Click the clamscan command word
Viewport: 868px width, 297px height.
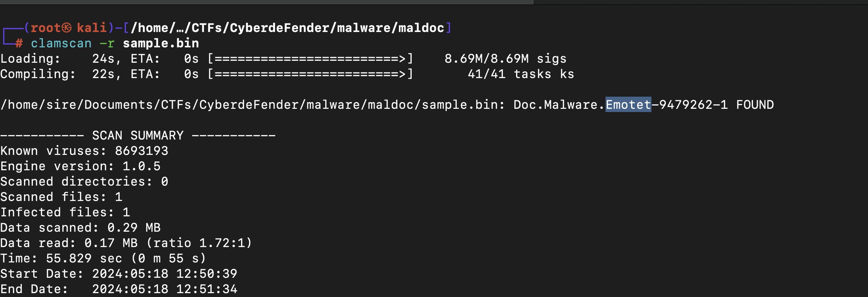(x=61, y=43)
